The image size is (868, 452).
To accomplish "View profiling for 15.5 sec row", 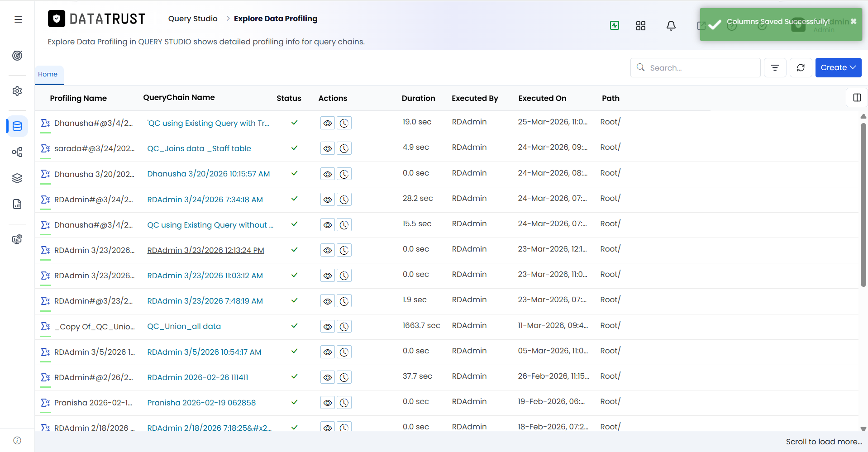I will [328, 225].
